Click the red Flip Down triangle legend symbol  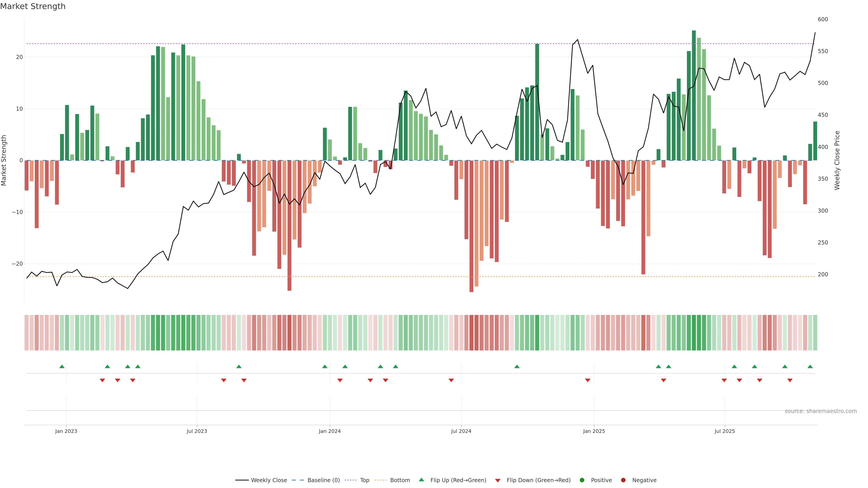[x=498, y=480]
